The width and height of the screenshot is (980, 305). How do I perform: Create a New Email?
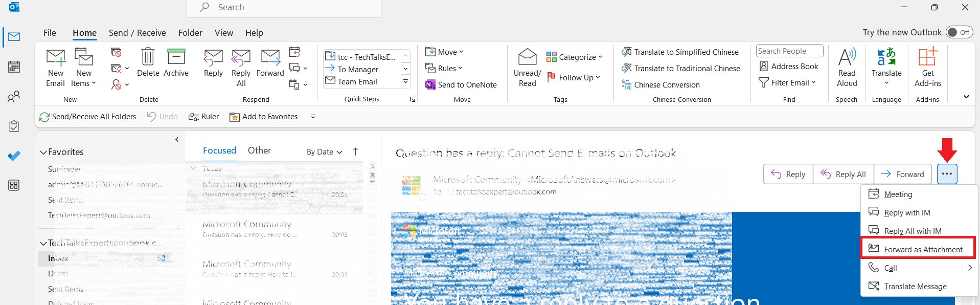pos(56,68)
